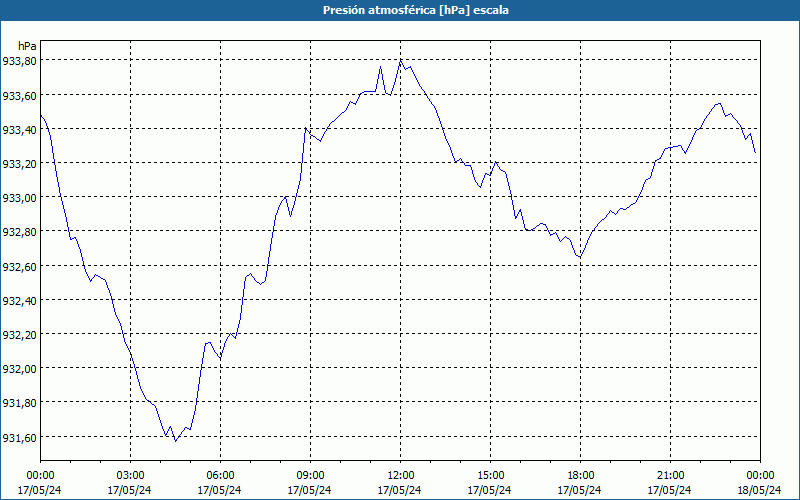Image resolution: width=800 pixels, height=500 pixels.
Task: Click the 931,80 y-axis value
Action: (x=19, y=403)
